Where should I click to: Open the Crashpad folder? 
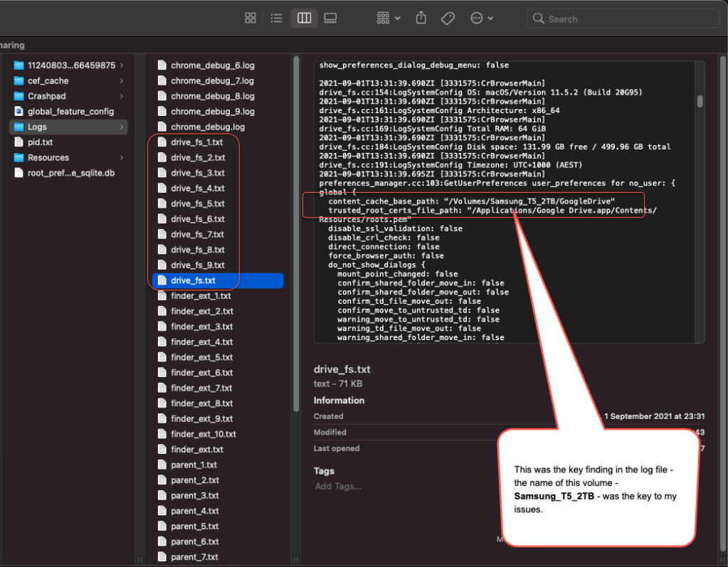(46, 96)
